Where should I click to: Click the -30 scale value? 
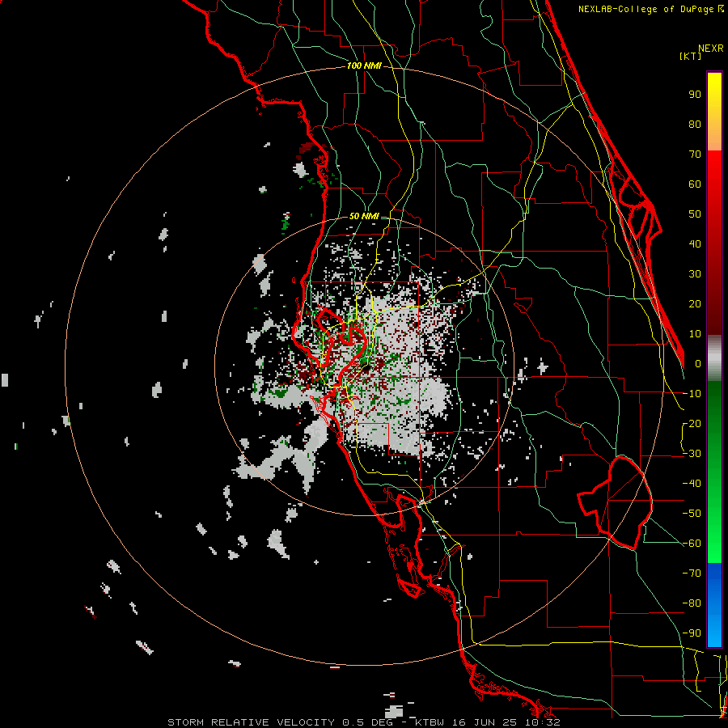(x=692, y=454)
